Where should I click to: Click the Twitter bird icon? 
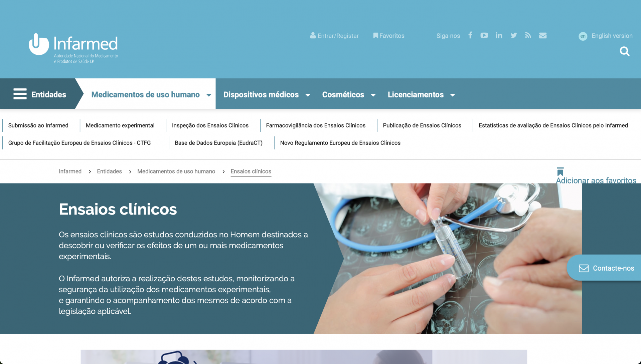(513, 35)
